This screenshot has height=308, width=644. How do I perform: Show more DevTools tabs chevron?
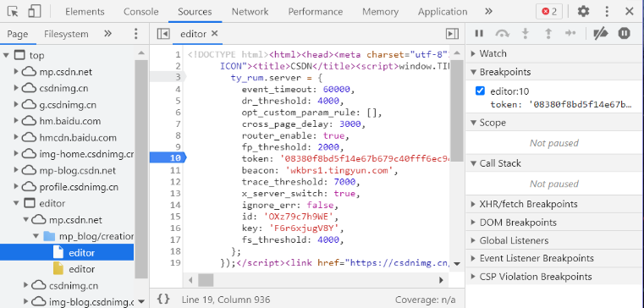(488, 12)
